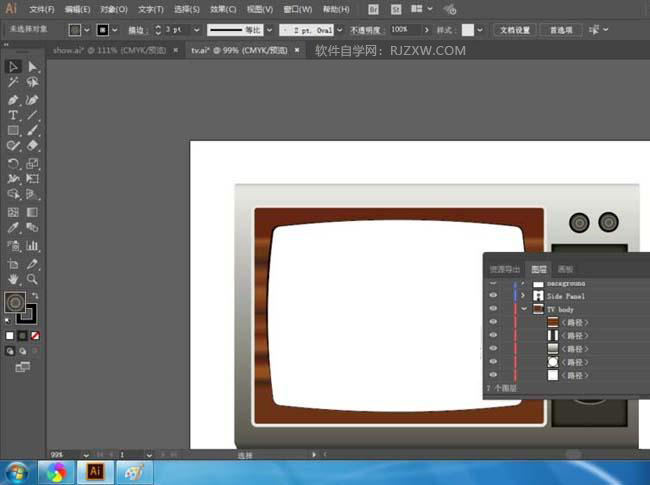Toggle visibility of the TV body layer

click(493, 309)
